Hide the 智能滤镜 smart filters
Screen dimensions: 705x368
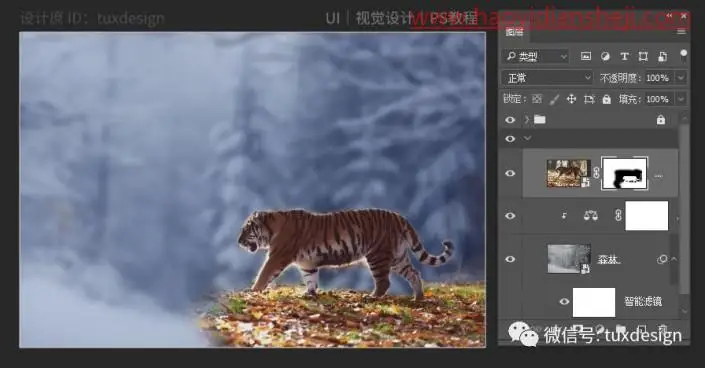click(x=564, y=302)
